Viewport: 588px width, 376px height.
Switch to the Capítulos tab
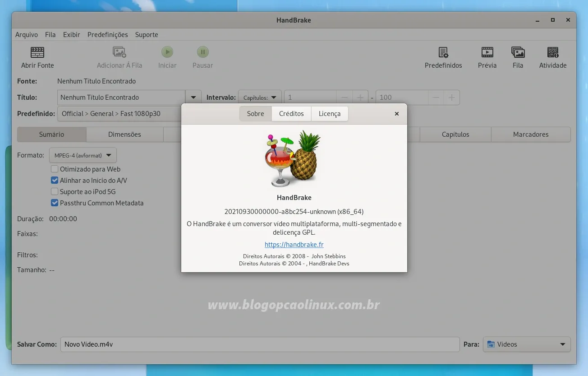click(x=455, y=135)
